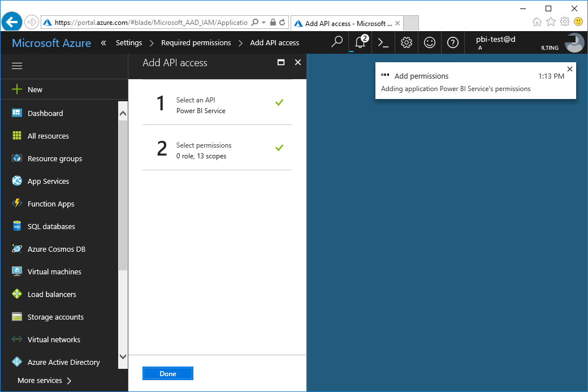Click the user account avatar
The height and width of the screenshot is (392, 588).
574,43
